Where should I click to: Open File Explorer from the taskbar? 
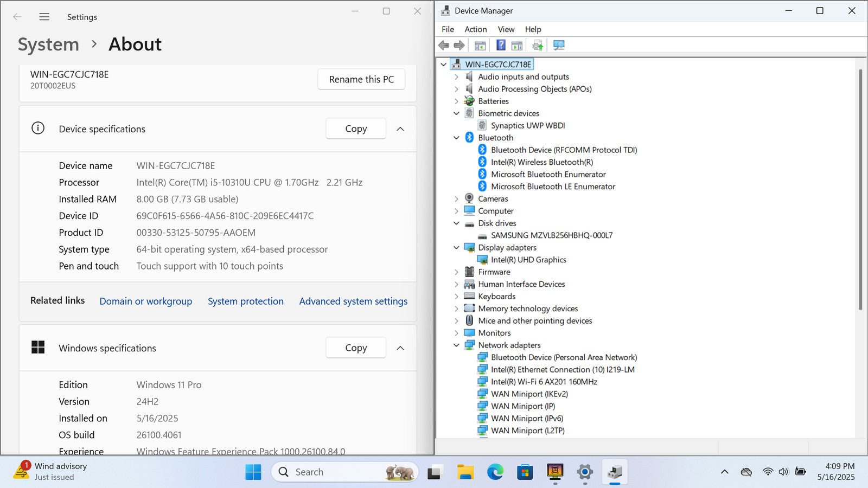pos(465,472)
